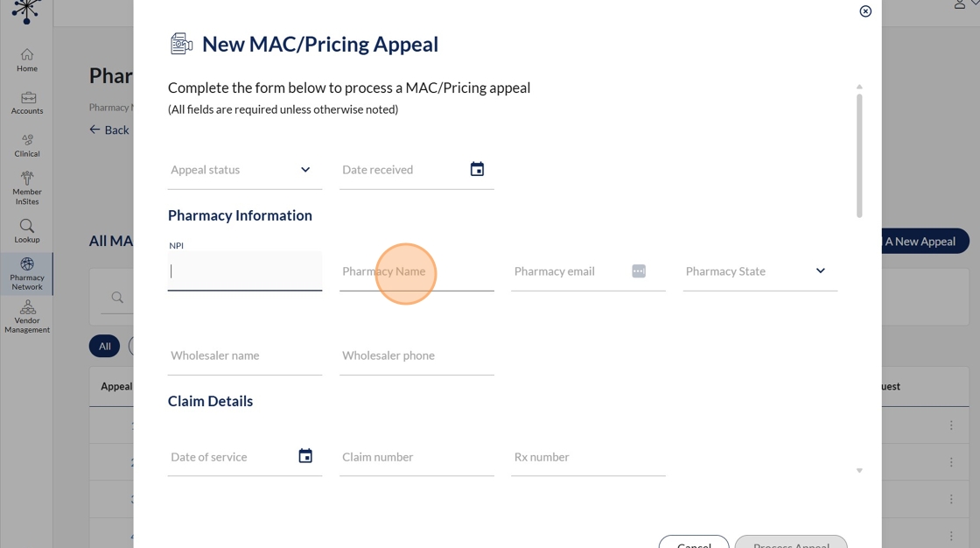Screen dimensions: 980x548
Task: Open the user profile menu arrow
Action: point(974,4)
